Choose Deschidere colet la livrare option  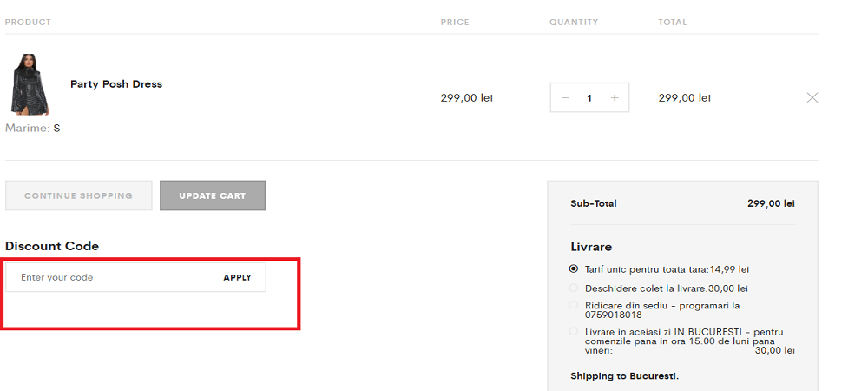[x=574, y=288]
